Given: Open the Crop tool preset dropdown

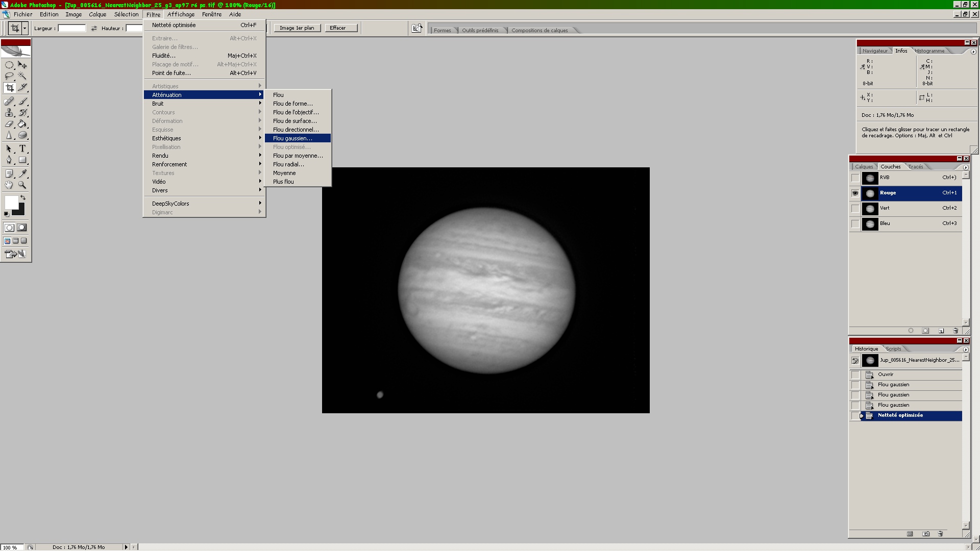Looking at the screenshot, I should [x=24, y=28].
